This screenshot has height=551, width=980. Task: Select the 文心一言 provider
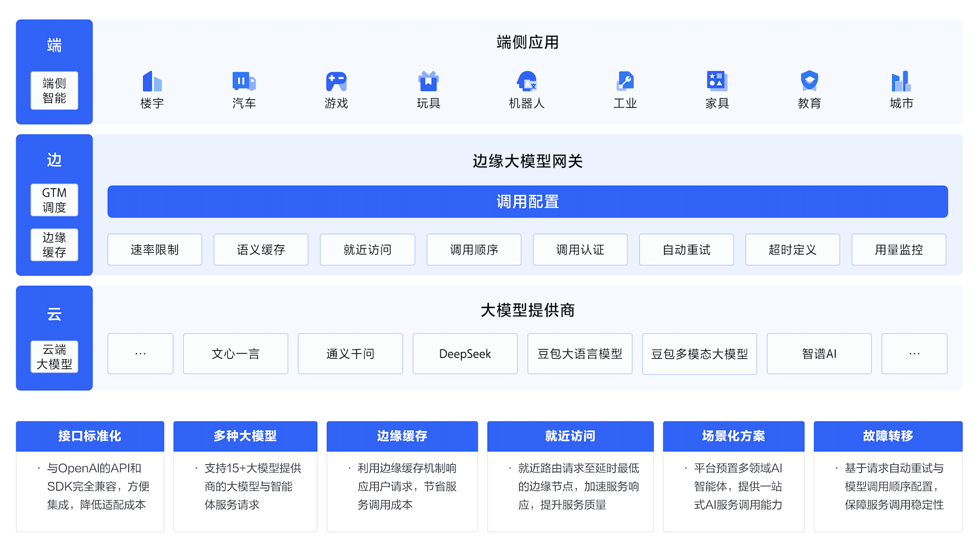click(236, 354)
